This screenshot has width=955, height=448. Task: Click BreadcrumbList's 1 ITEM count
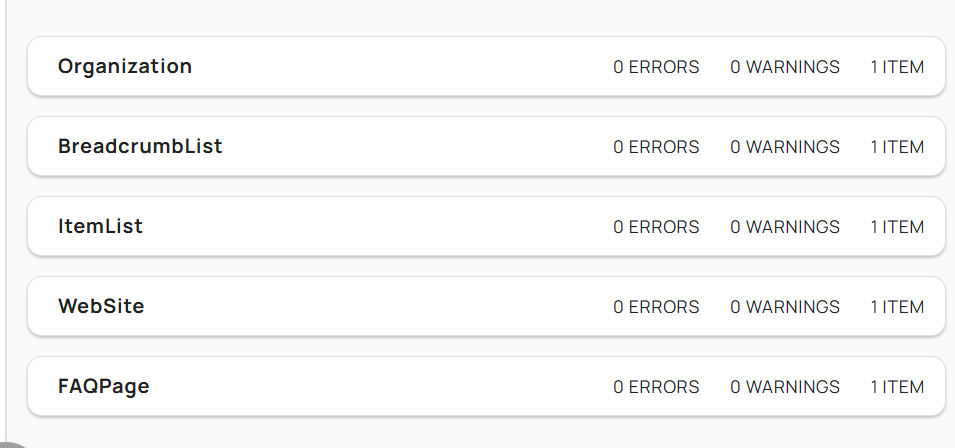[x=897, y=147]
